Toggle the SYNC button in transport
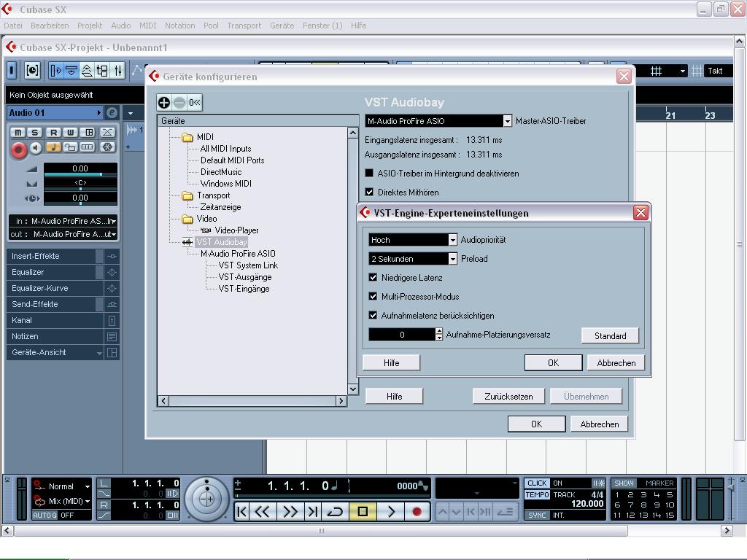 (537, 516)
